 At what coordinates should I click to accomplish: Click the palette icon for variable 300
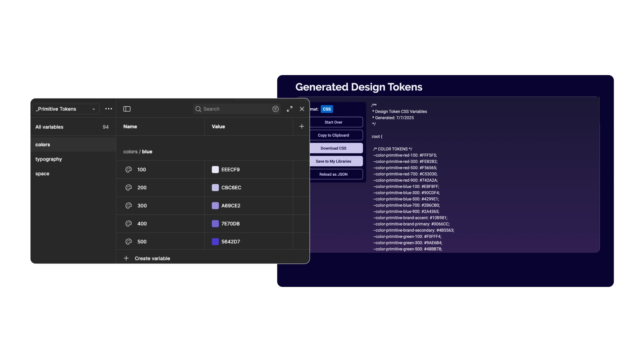click(x=128, y=206)
